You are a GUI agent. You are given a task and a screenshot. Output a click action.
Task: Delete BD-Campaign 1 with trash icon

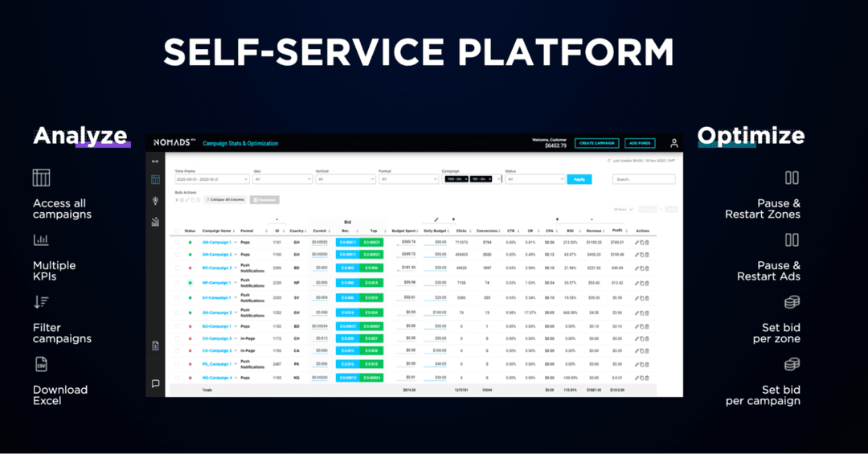coord(646,327)
